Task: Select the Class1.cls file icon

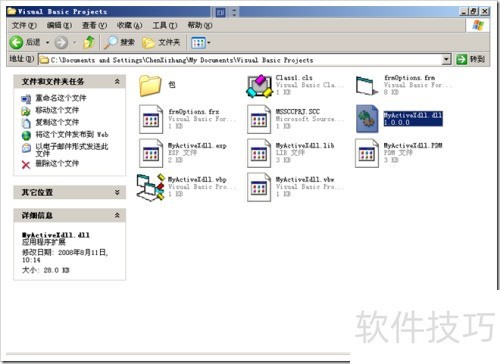Action: click(259, 86)
